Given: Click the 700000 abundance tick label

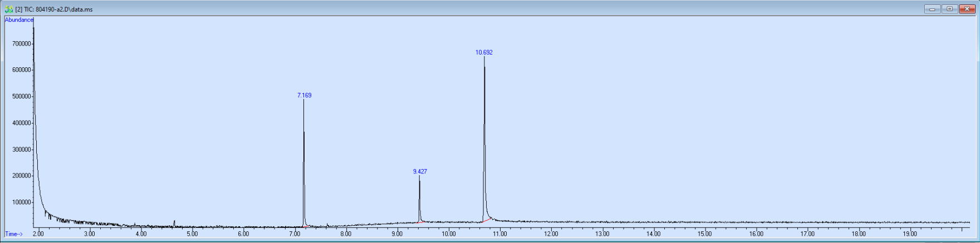Looking at the screenshot, I should [21, 44].
